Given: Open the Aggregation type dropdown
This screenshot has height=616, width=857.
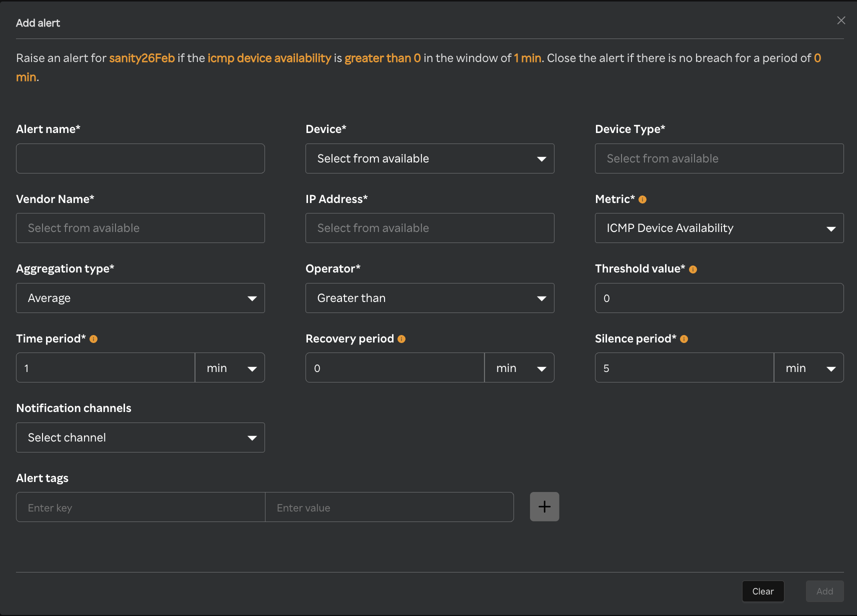Looking at the screenshot, I should pyautogui.click(x=140, y=298).
